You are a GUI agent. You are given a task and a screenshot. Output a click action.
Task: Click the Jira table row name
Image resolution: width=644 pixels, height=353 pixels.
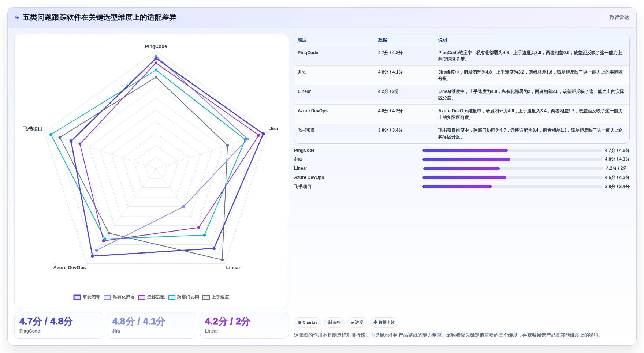(x=302, y=72)
